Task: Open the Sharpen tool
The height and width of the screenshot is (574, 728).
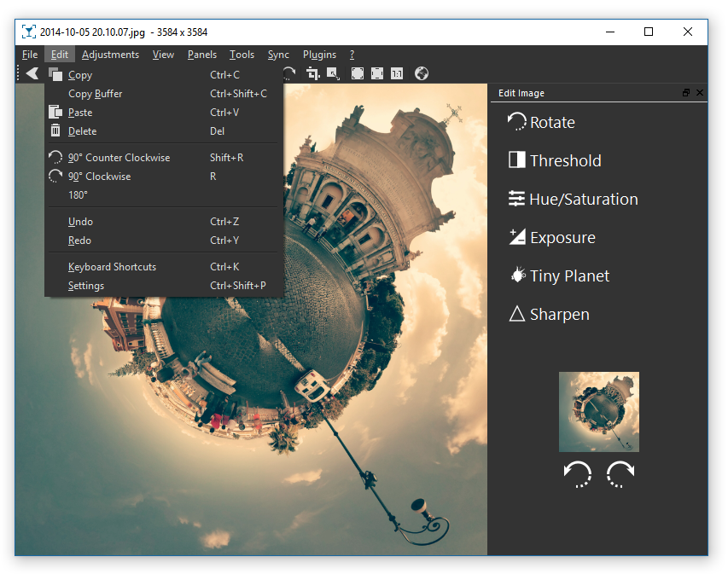Action: (559, 314)
